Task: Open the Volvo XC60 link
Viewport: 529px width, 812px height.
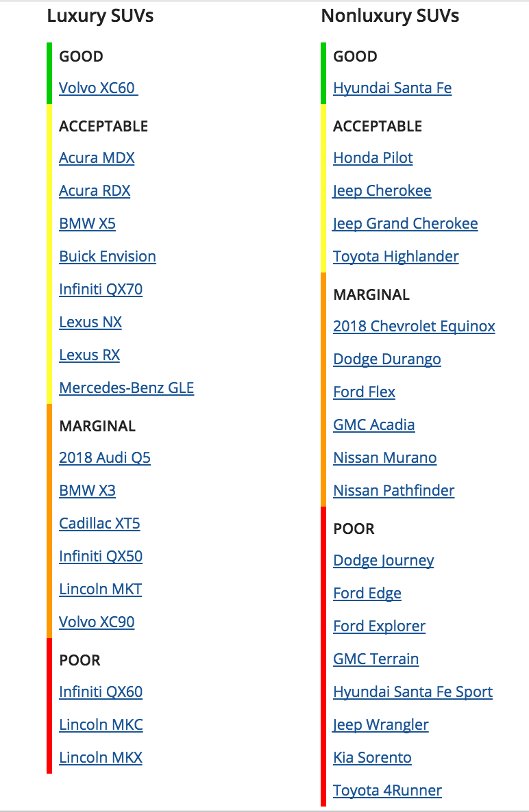Action: coord(97,88)
